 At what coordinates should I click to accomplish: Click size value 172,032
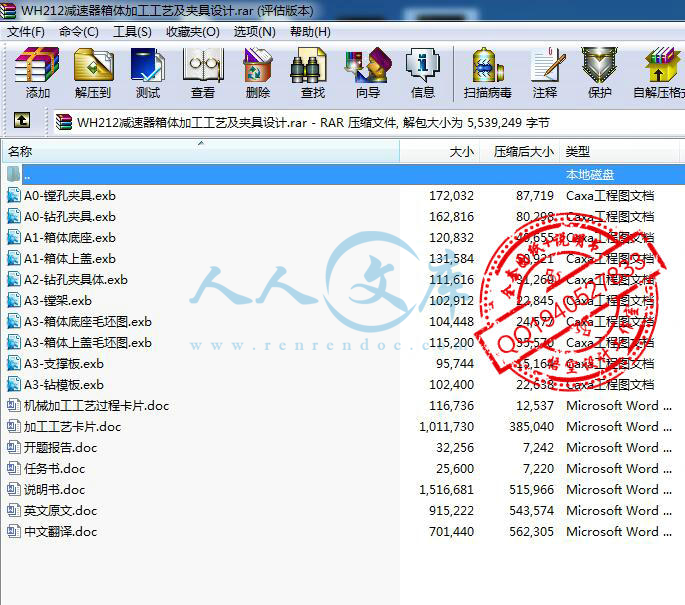coord(451,195)
